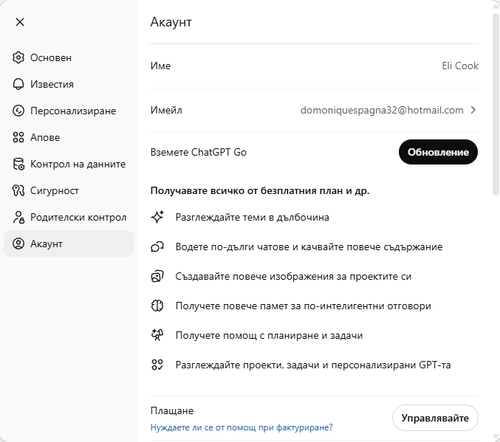Click the Родителски контрол person icon
The height and width of the screenshot is (442, 500).
click(x=18, y=217)
